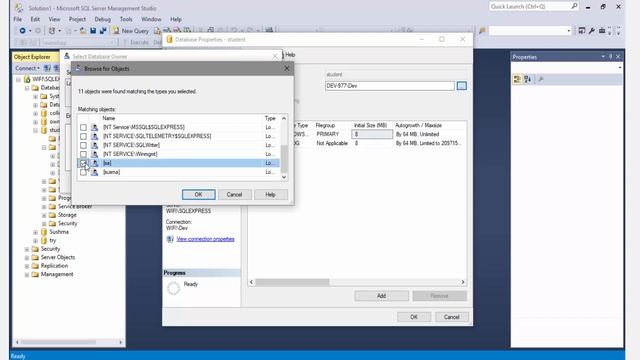Click OK in Browse for Objects dialog
The height and width of the screenshot is (360, 640).
(198, 195)
